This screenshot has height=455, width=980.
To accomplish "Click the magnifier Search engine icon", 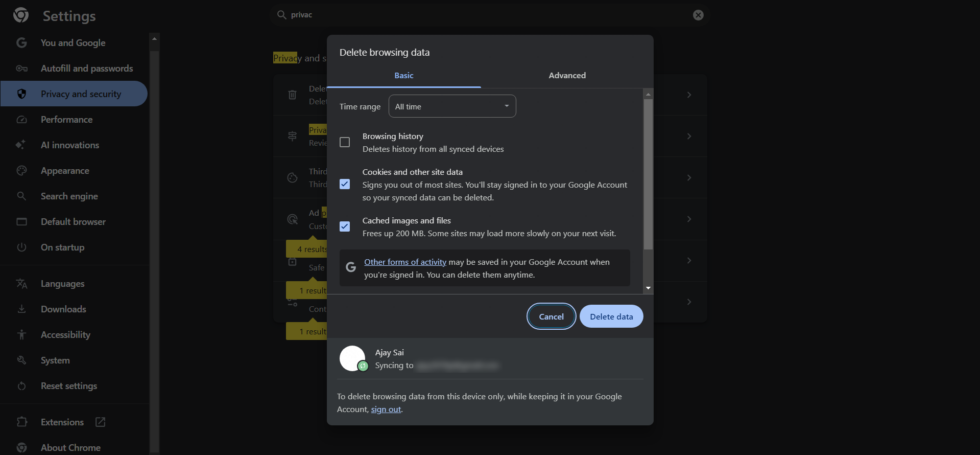I will (21, 196).
